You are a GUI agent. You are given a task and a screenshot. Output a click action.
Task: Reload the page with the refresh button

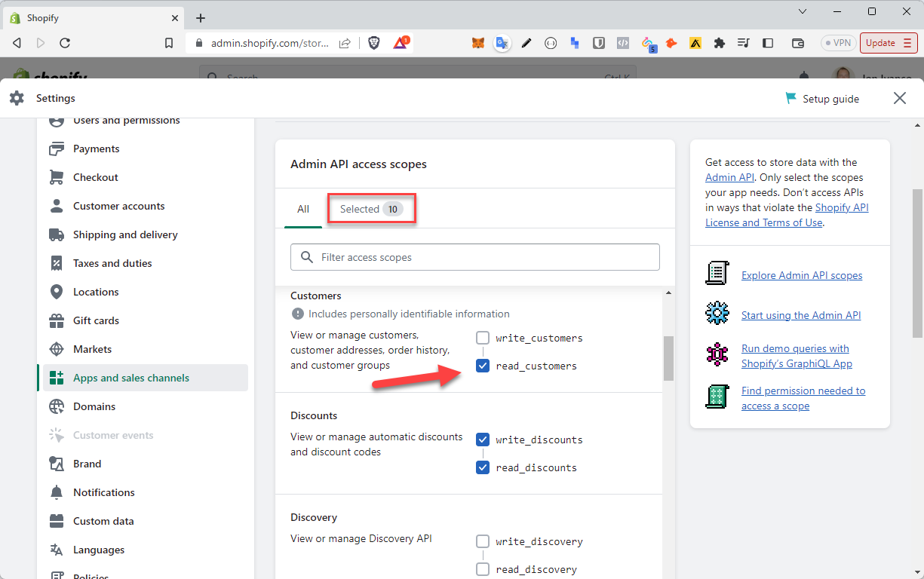(65, 43)
